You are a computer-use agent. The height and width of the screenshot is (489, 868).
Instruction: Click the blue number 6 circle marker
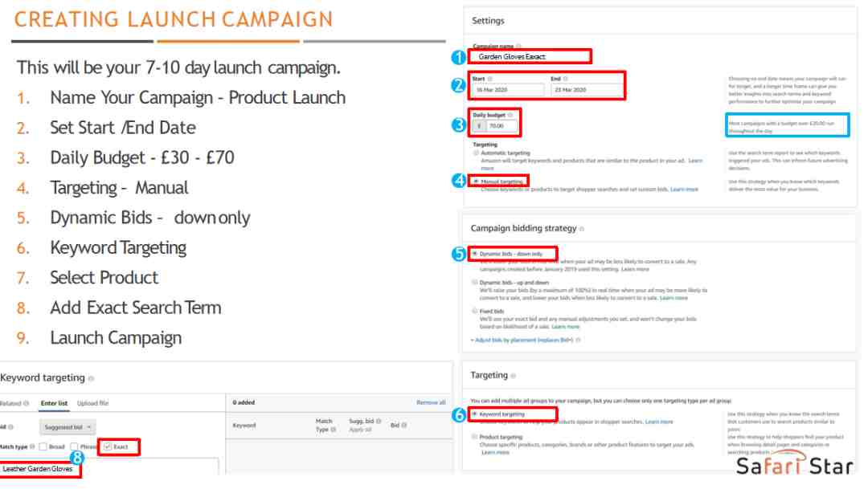(x=458, y=414)
